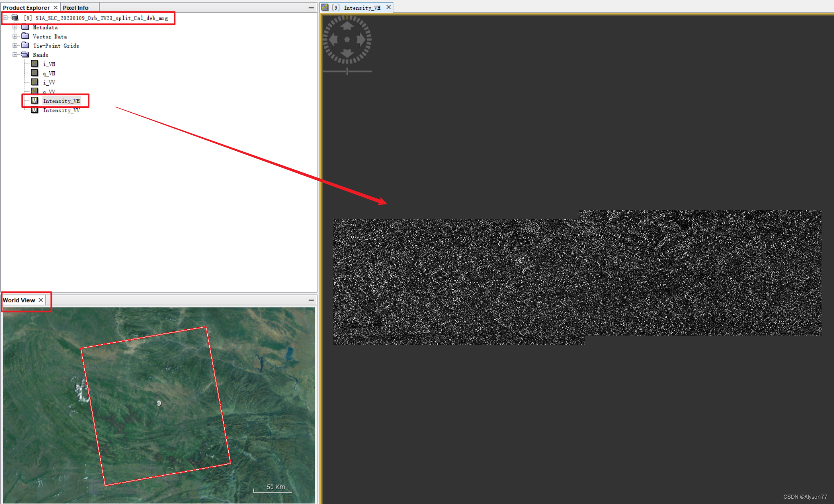
Task: Pan the image right with the navigation arrow
Action: click(361, 40)
